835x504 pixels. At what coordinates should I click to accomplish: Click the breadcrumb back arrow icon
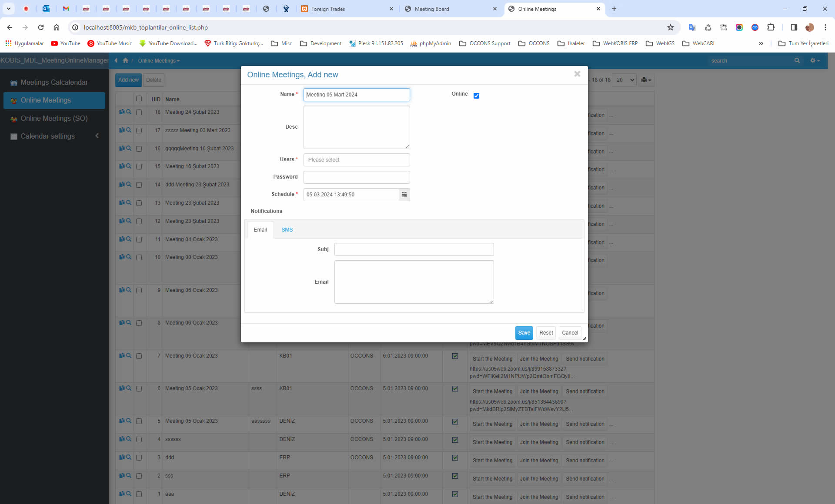[116, 60]
